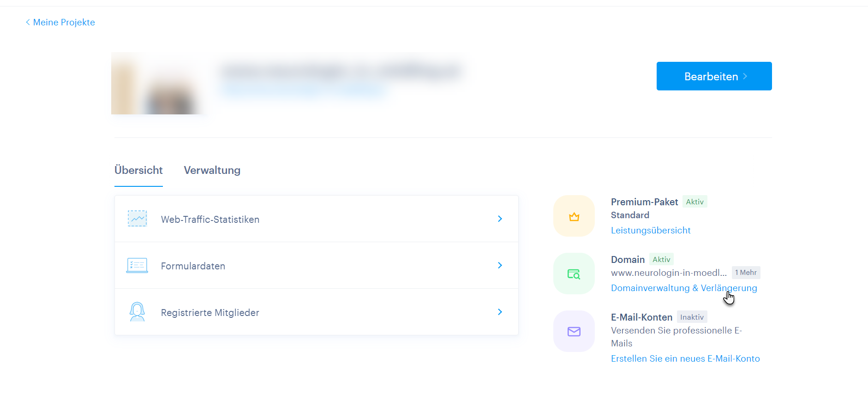
Task: Open Registrierte Mitglieder via chevron arrow
Action: click(500, 312)
